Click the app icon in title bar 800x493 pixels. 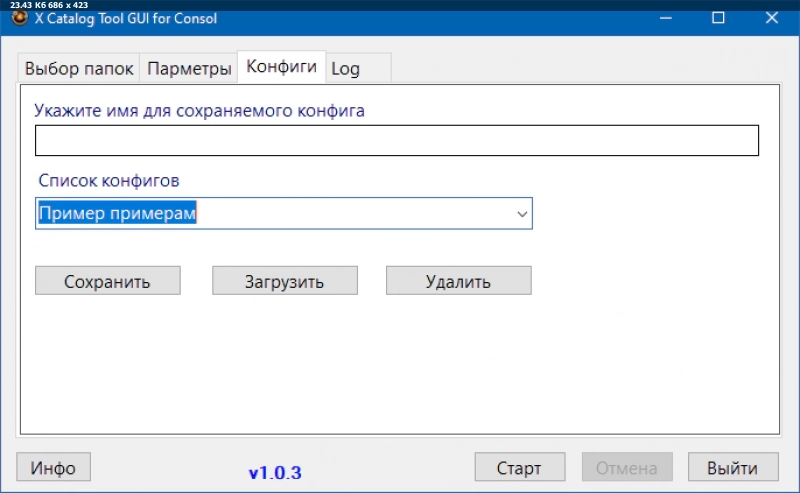pos(19,18)
